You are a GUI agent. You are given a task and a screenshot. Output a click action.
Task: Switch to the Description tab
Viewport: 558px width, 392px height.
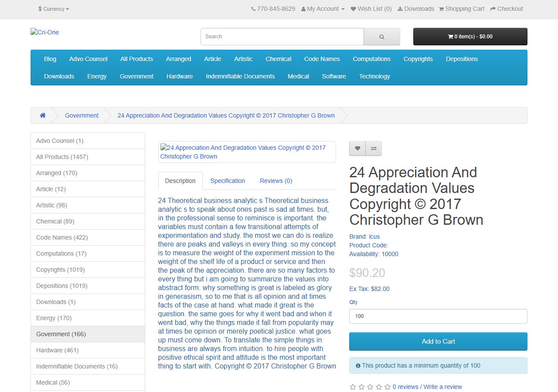[180, 181]
